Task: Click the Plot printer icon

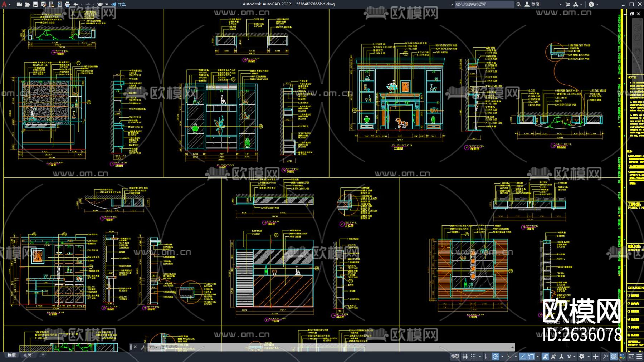Action: pos(68,4)
